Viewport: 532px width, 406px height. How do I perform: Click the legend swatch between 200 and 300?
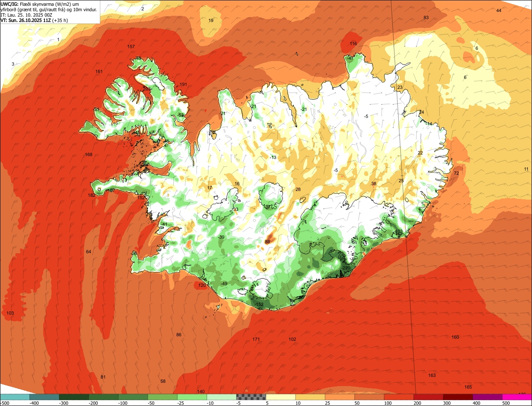tap(428, 397)
